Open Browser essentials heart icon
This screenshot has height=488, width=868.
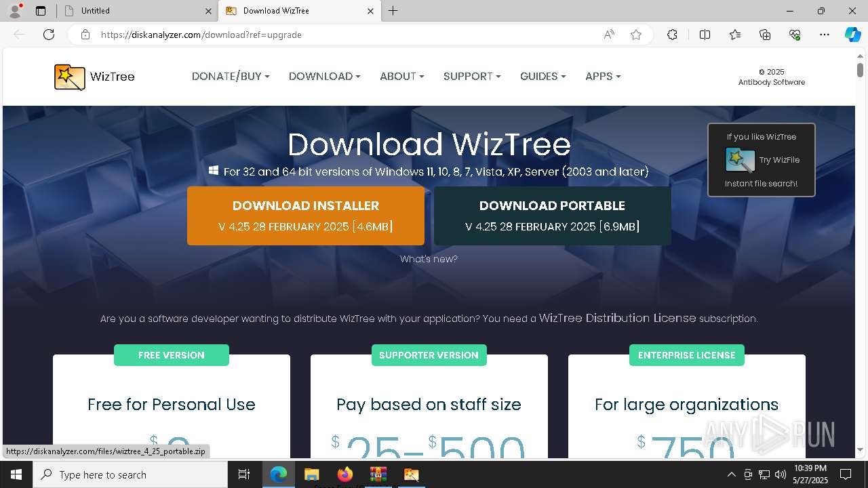coord(795,35)
